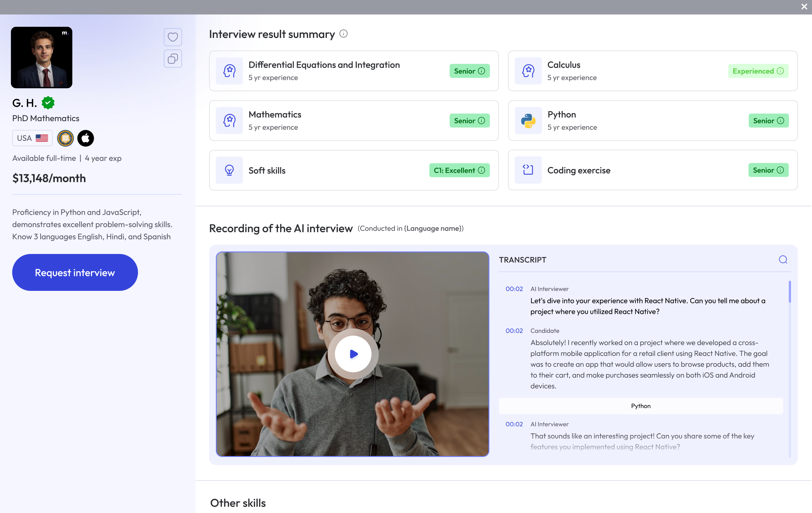This screenshot has height=513, width=812.
Task: Switch to the TRANSCRIPT section header
Action: (x=522, y=260)
